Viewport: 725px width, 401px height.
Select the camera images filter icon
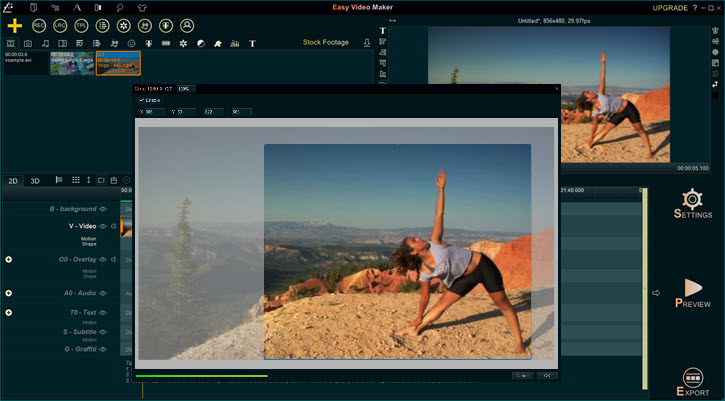(x=28, y=44)
